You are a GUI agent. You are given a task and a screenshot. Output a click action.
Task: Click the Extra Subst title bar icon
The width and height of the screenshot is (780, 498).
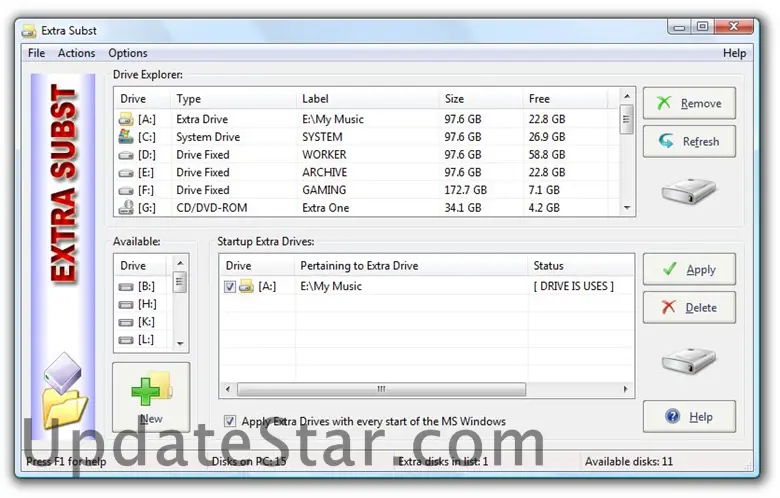point(29,31)
